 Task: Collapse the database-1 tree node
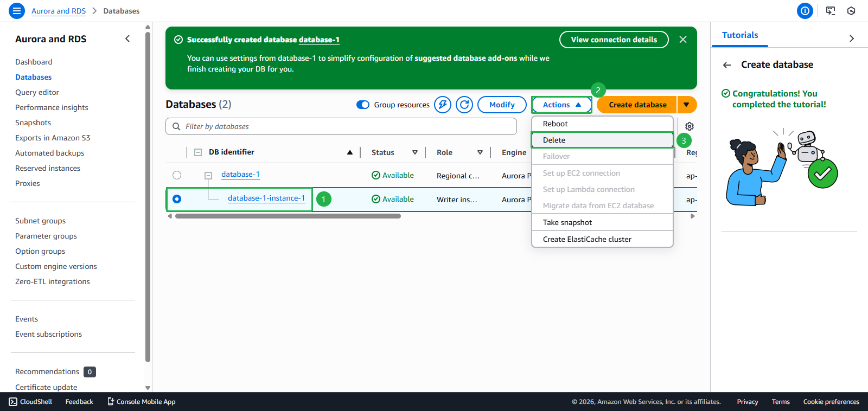point(208,176)
